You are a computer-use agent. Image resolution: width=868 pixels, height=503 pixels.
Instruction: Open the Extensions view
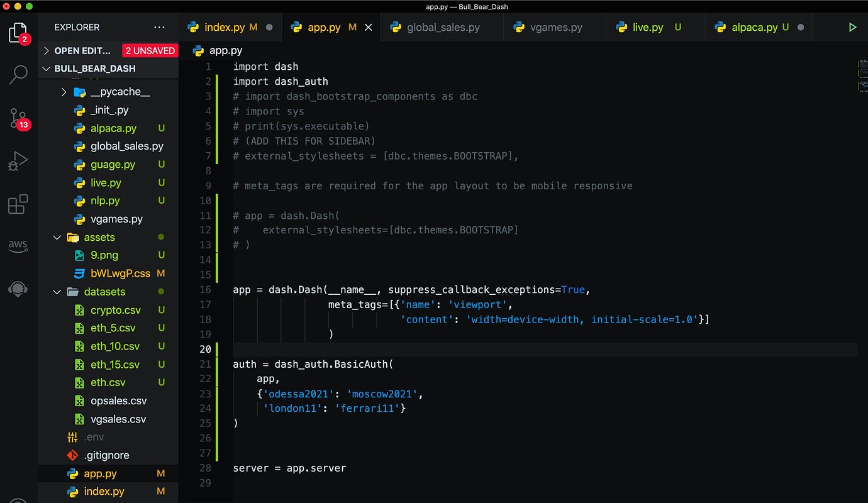[x=18, y=203]
